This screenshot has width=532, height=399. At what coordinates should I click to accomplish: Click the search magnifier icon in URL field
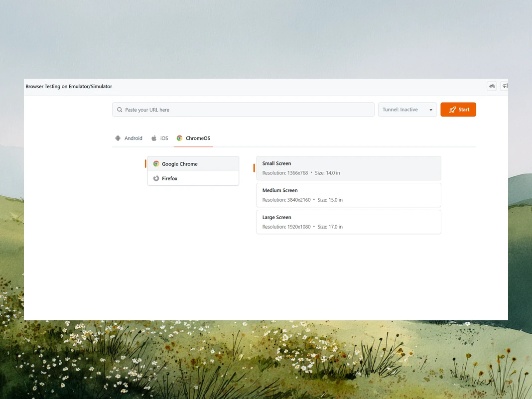tap(120, 110)
